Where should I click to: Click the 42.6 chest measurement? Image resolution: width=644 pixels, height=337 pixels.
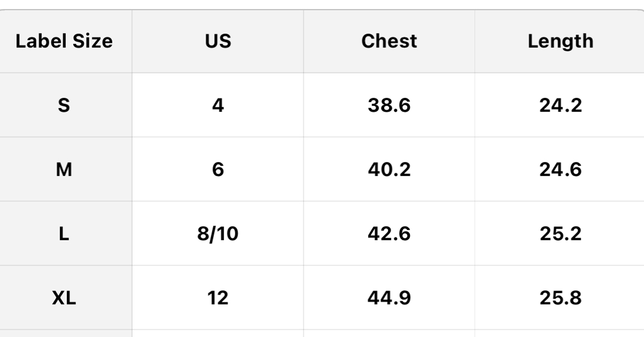click(389, 233)
